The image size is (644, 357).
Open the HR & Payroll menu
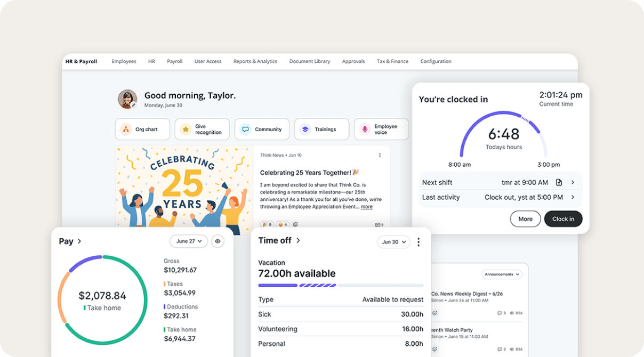pos(81,61)
